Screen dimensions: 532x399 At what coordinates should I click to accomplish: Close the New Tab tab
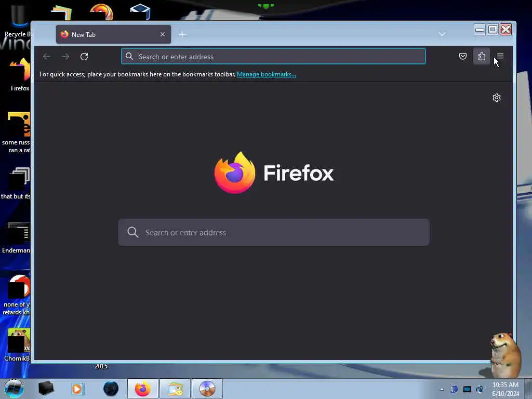(163, 34)
